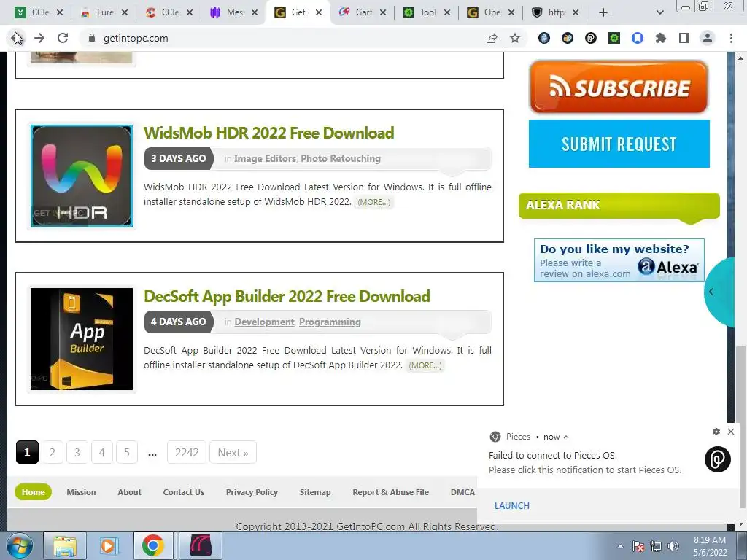Open the Mission footer link
Viewport: 747px width, 560px height.
point(81,492)
